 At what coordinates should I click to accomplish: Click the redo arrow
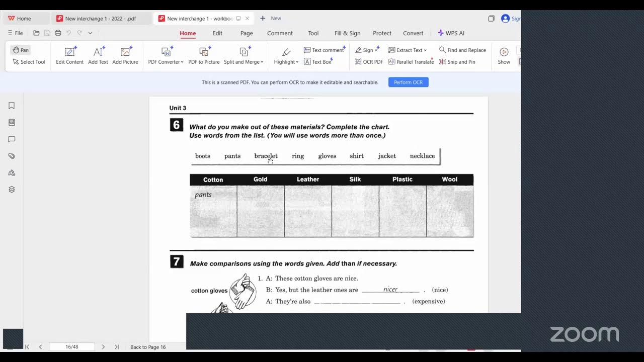click(x=79, y=33)
